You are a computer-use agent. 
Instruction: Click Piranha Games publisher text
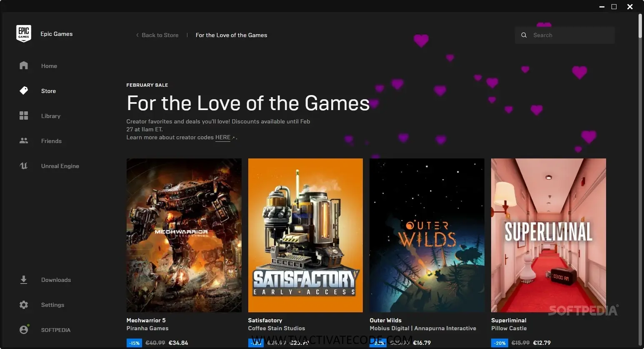(x=147, y=328)
